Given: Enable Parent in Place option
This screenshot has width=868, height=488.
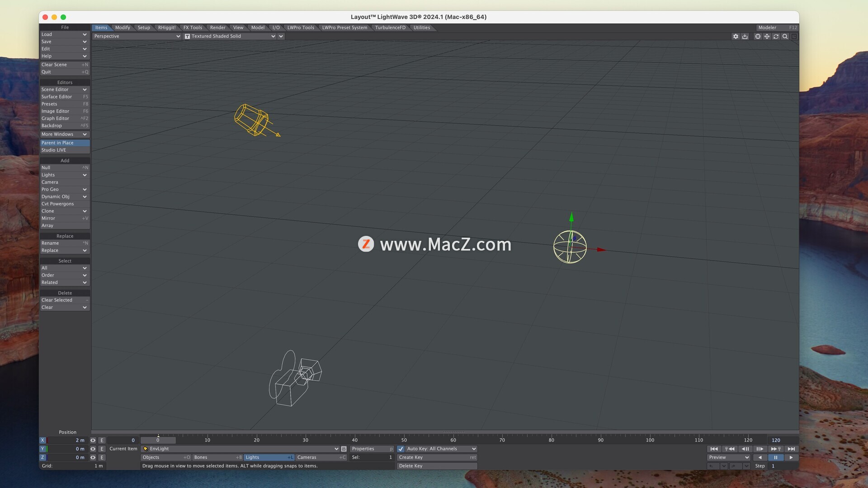Looking at the screenshot, I should click(x=65, y=143).
